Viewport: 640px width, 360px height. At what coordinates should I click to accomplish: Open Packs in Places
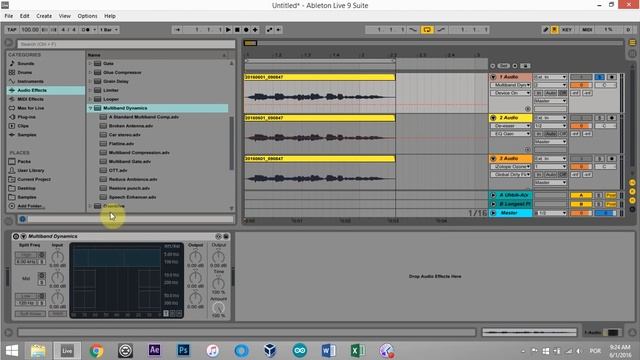pos(24,161)
